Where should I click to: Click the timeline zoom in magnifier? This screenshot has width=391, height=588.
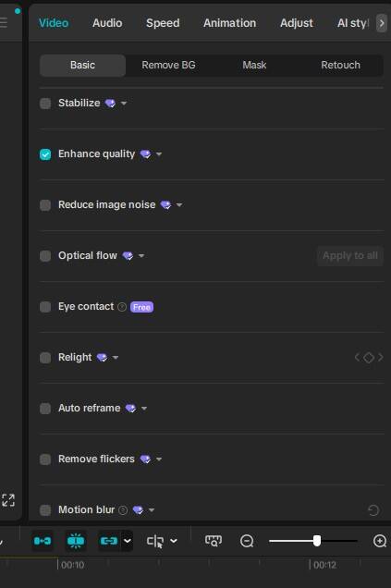[380, 541]
